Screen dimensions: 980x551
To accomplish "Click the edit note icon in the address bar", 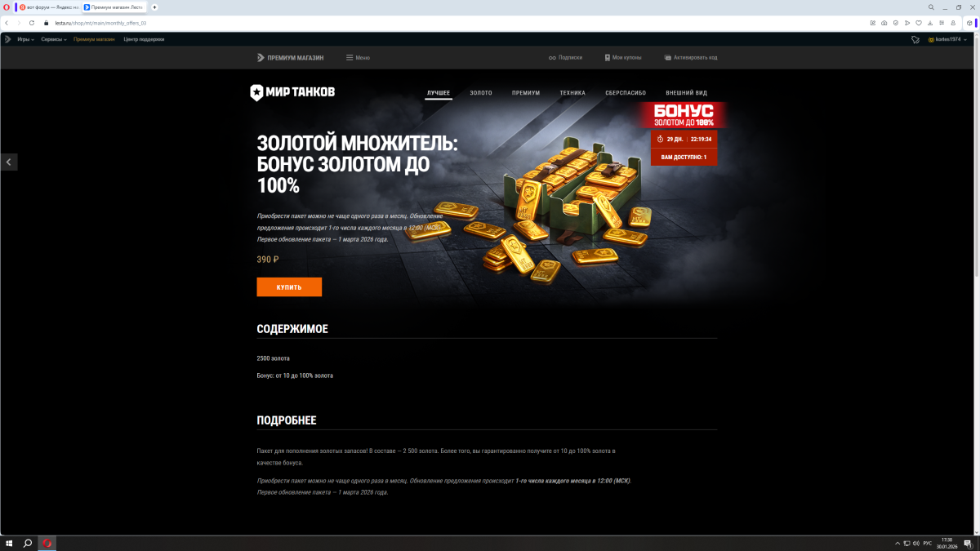I will click(x=873, y=23).
